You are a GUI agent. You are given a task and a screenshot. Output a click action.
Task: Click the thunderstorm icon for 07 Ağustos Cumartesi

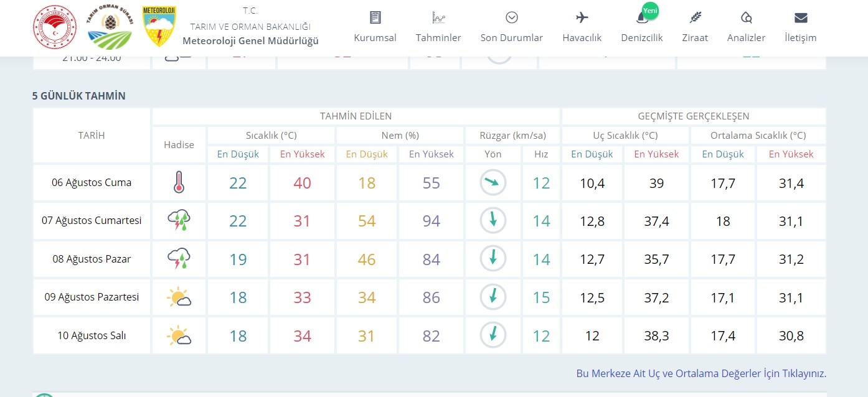pyautogui.click(x=179, y=221)
